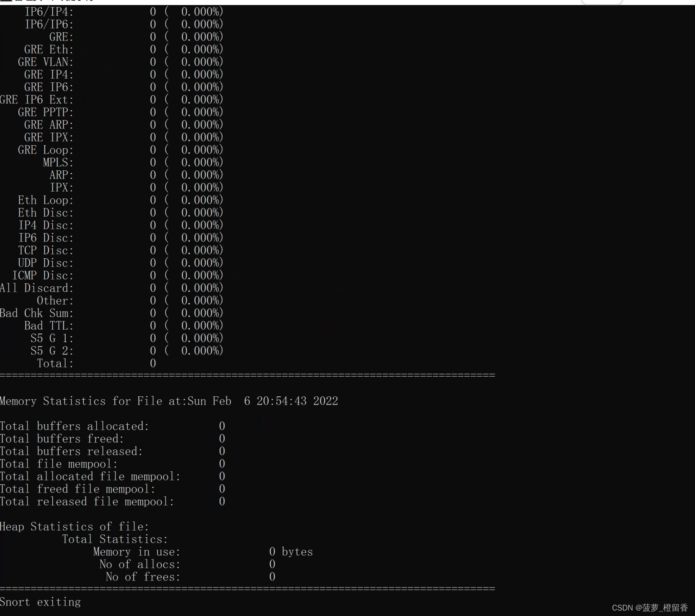Image resolution: width=695 pixels, height=616 pixels.
Task: Select the 'ICMP Disc:' label
Action: click(43, 275)
